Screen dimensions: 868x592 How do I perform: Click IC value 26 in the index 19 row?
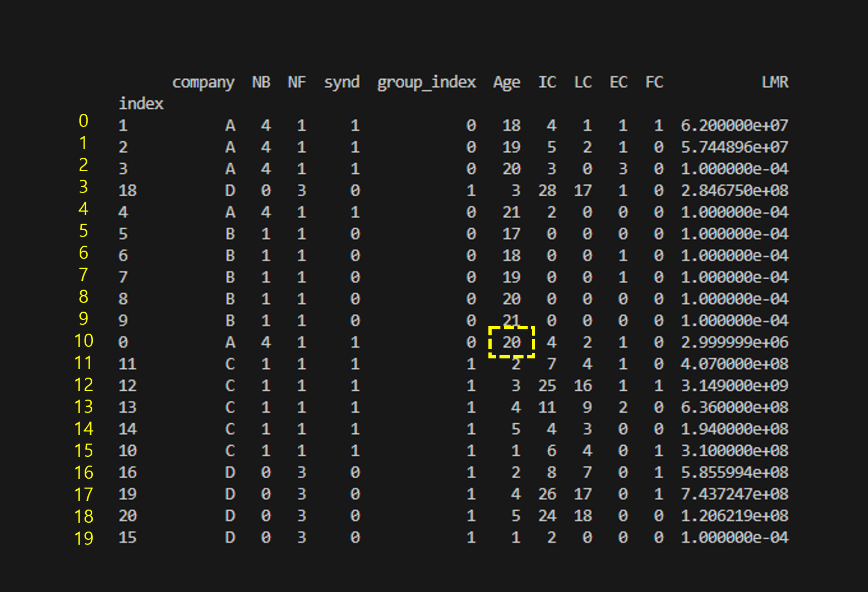(547, 494)
